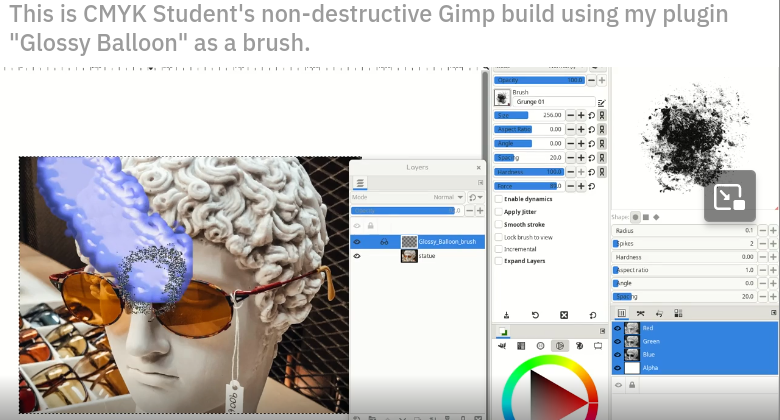Increase layer opacity with plus button

pos(480,211)
